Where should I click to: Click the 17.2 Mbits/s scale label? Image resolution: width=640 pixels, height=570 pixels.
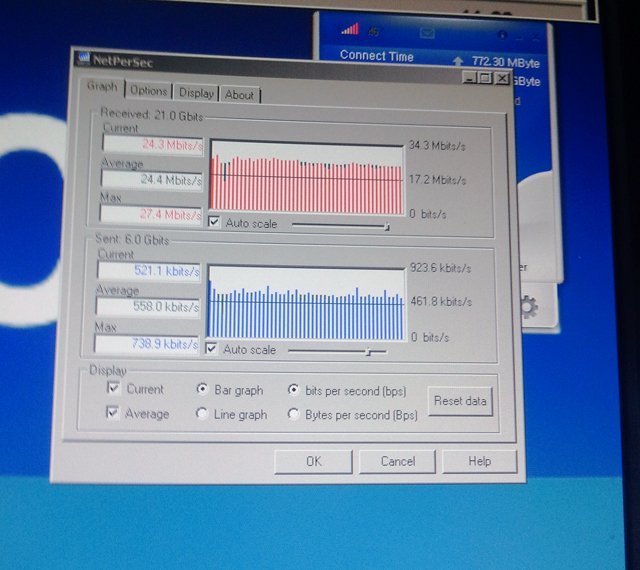[437, 180]
